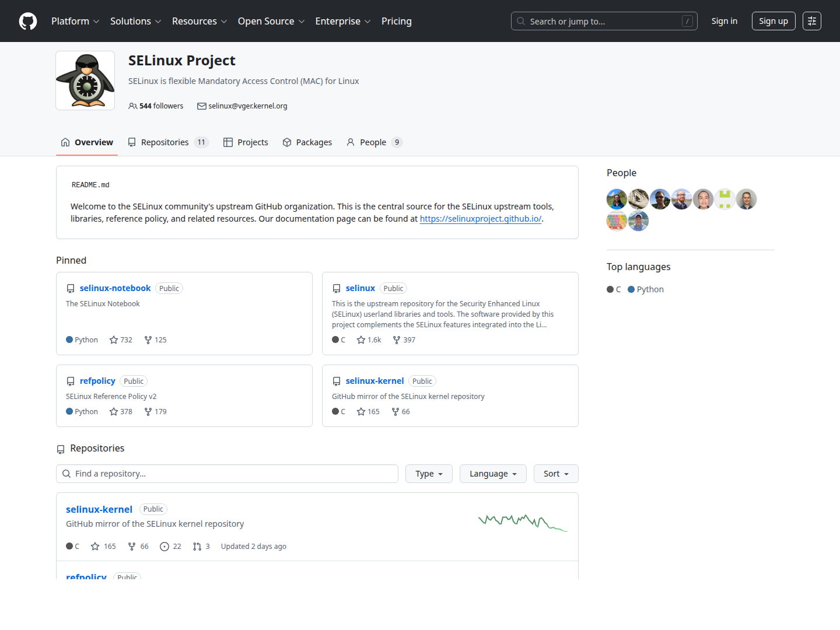The image size is (840, 630).
Task: Click the SELinux penguin avatar
Action: click(85, 80)
